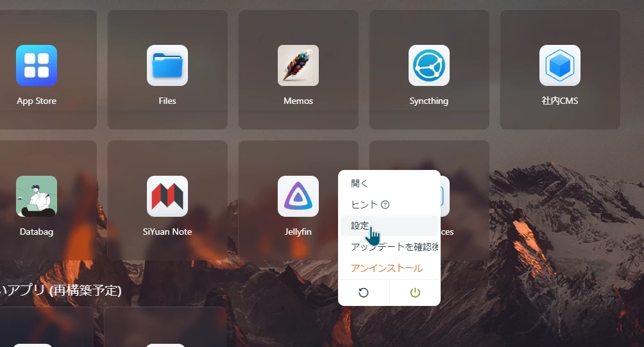
Task: Open the App Store app icon
Action: pos(37,65)
